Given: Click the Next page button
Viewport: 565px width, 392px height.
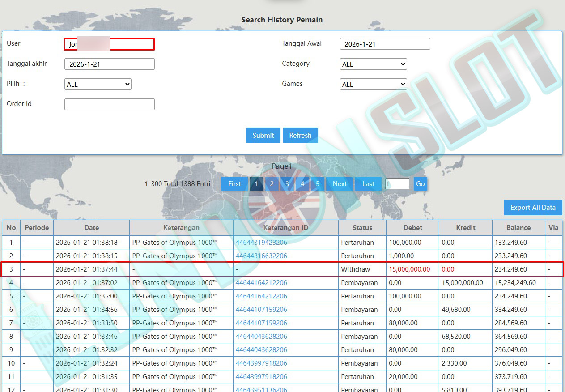Looking at the screenshot, I should pos(340,184).
